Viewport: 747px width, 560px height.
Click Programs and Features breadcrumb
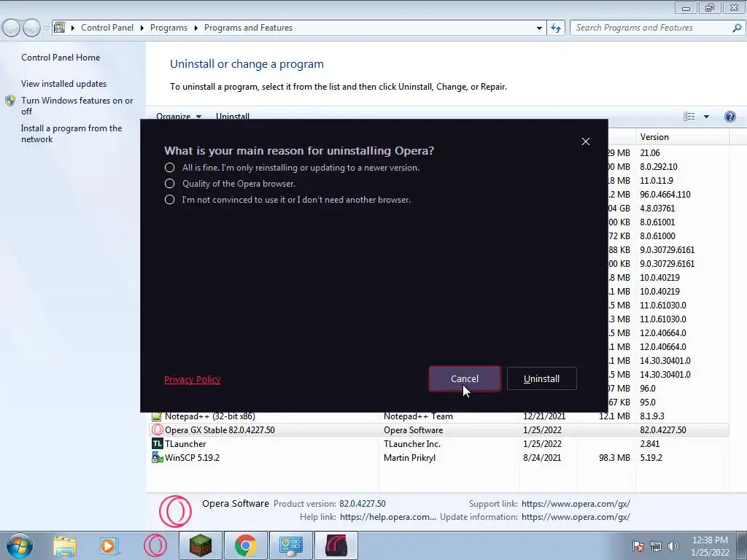(248, 28)
